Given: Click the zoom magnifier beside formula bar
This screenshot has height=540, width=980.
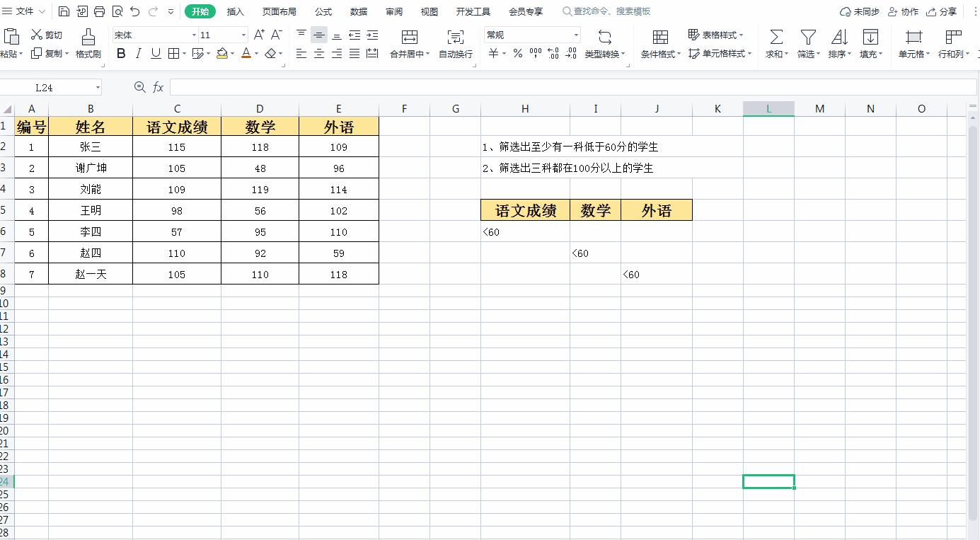Looking at the screenshot, I should (x=139, y=87).
